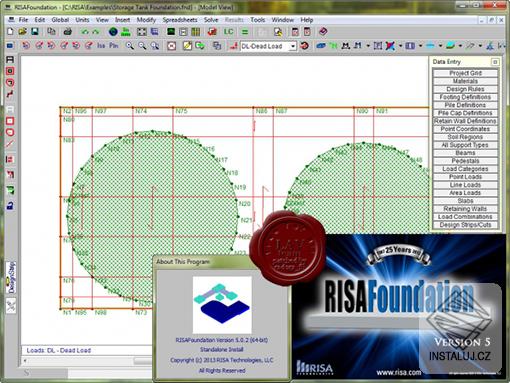Click Area Loads button
Viewport: 510px width, 383px height.
(465, 193)
